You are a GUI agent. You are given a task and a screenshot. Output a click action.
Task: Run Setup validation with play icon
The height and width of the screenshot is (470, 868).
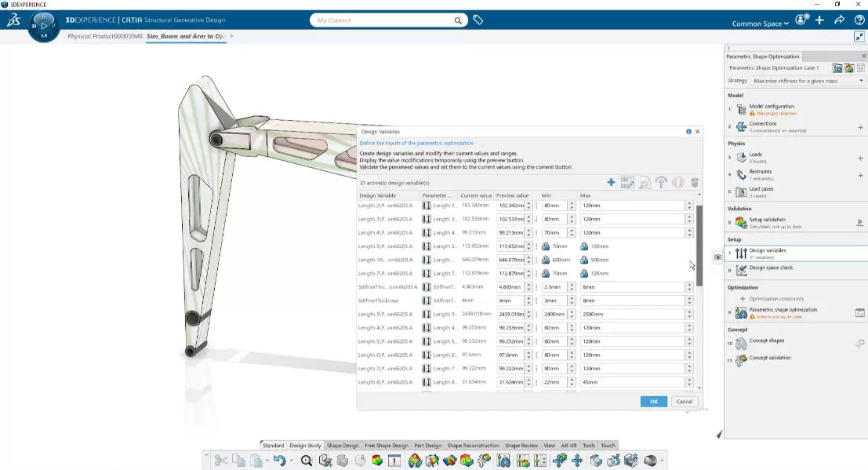[x=859, y=223]
